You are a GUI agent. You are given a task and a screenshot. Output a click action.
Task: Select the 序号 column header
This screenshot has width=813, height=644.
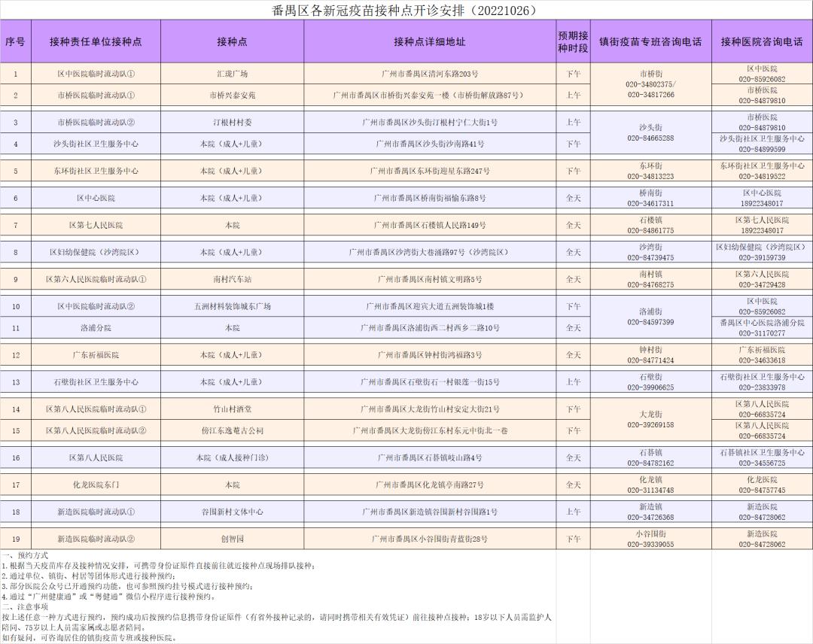16,41
